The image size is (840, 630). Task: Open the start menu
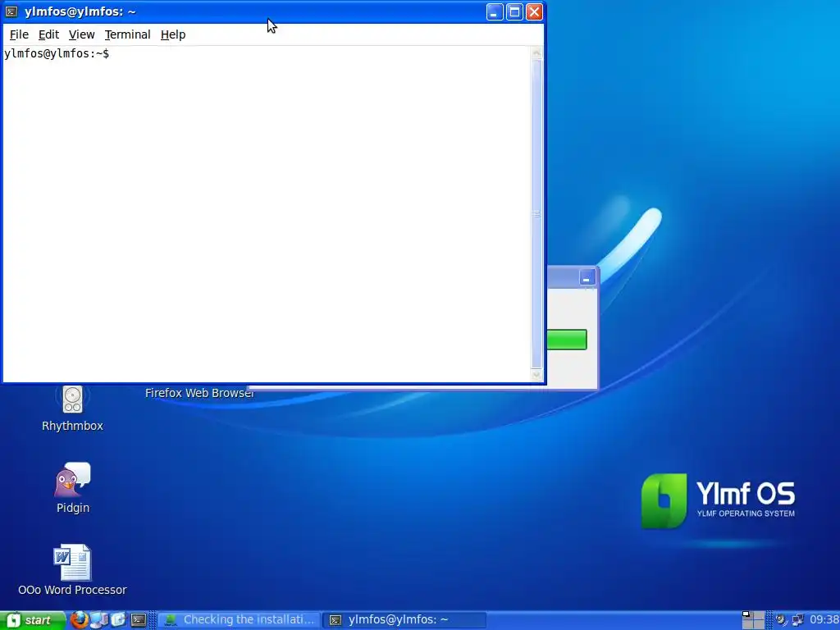pos(32,620)
